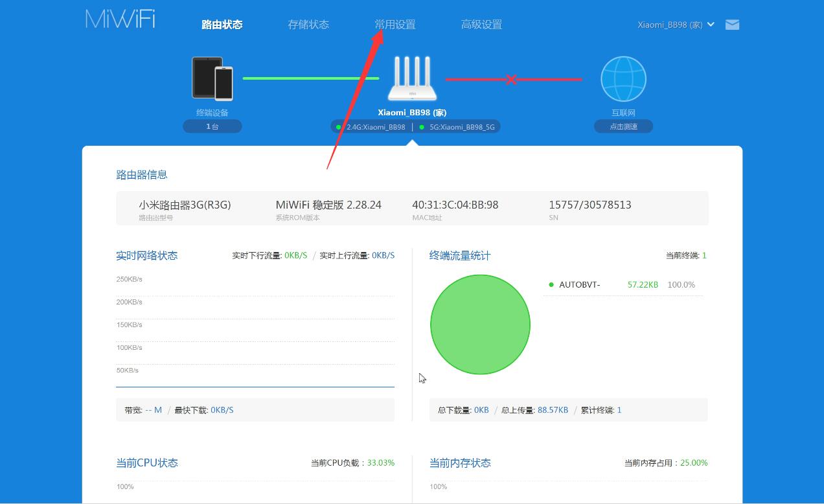Click the white router icon
The image size is (824, 504).
(413, 78)
